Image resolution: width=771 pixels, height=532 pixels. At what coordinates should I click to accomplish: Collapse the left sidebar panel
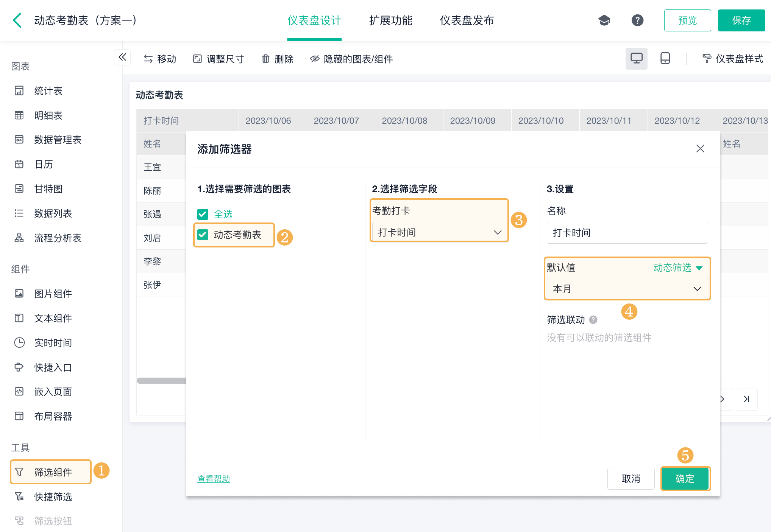[x=122, y=57]
